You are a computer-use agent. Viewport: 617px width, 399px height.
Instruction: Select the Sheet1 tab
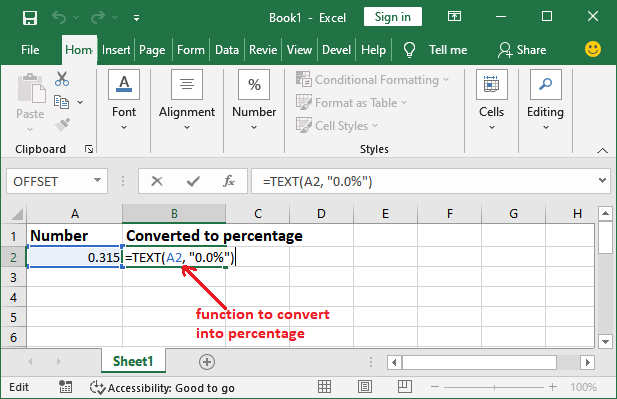point(133,361)
